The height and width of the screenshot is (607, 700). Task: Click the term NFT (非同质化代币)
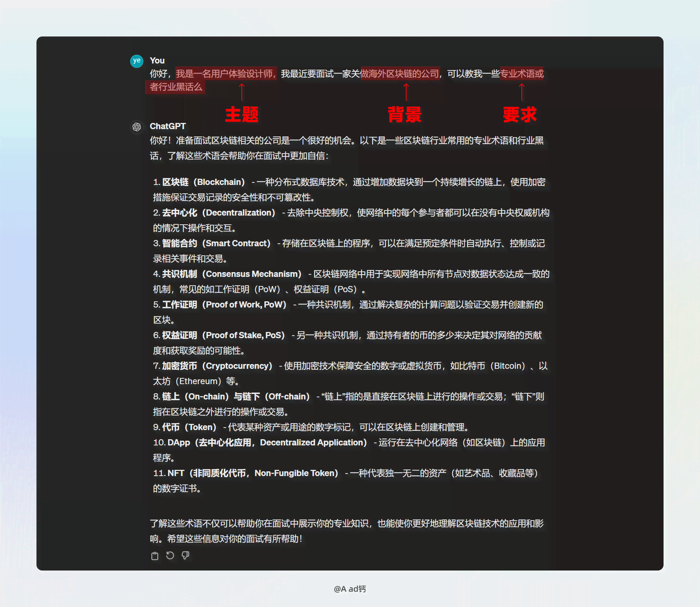click(x=253, y=473)
